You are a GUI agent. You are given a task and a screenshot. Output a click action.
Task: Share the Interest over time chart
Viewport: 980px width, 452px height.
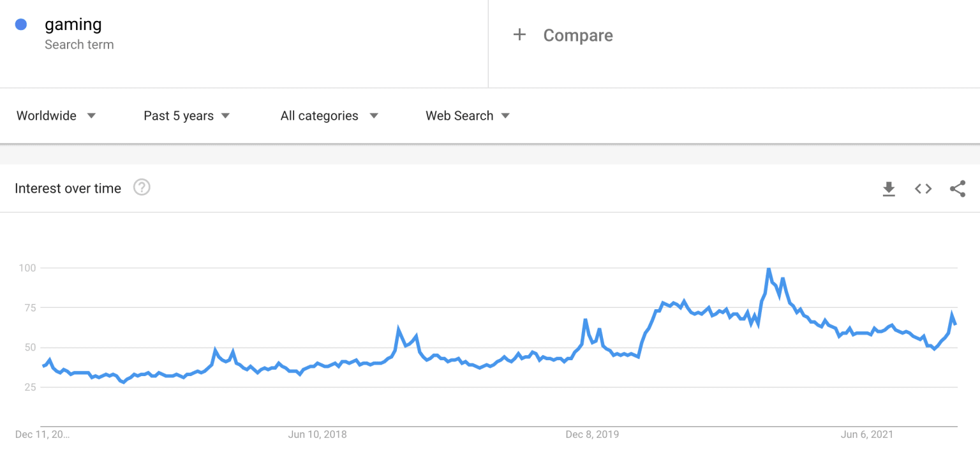pos(958,188)
